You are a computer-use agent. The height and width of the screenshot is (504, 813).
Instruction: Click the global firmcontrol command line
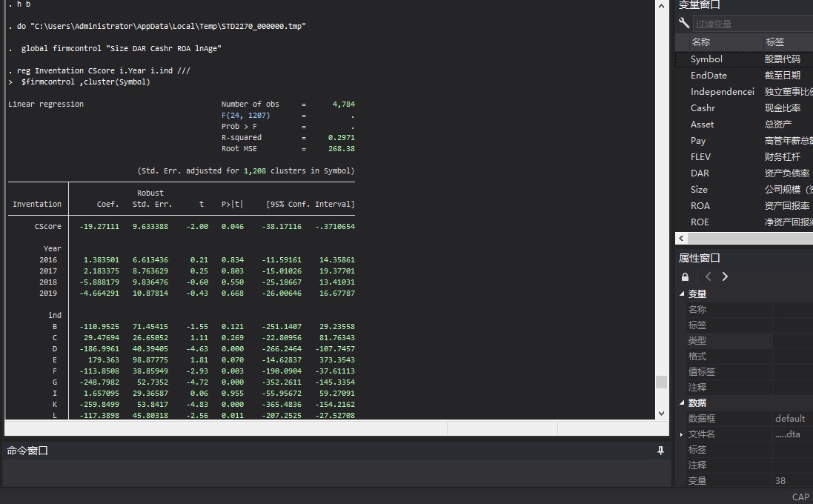(122, 48)
